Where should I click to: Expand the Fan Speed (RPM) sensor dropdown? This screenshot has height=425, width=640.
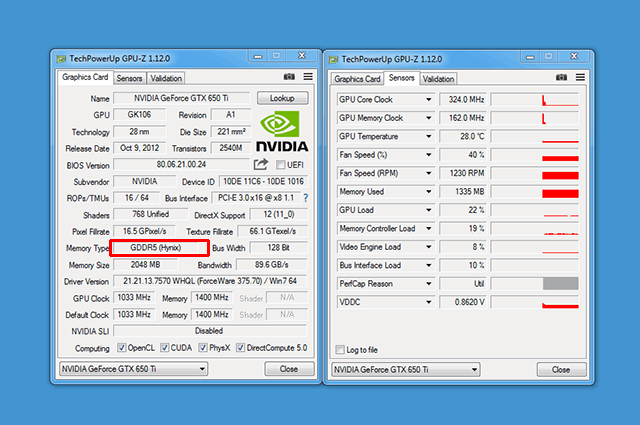tap(429, 173)
